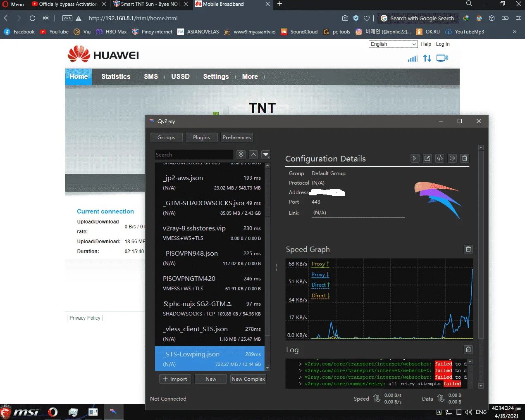Open the English language dropdown on Huawei page
The height and width of the screenshot is (420, 525).
[393, 44]
